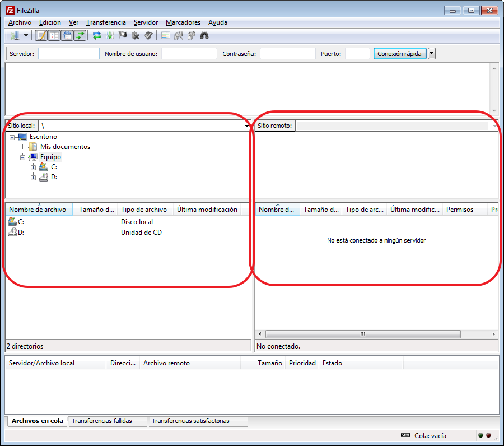504x446 pixels.
Task: Open the Site Manager icon
Action: click(14, 36)
